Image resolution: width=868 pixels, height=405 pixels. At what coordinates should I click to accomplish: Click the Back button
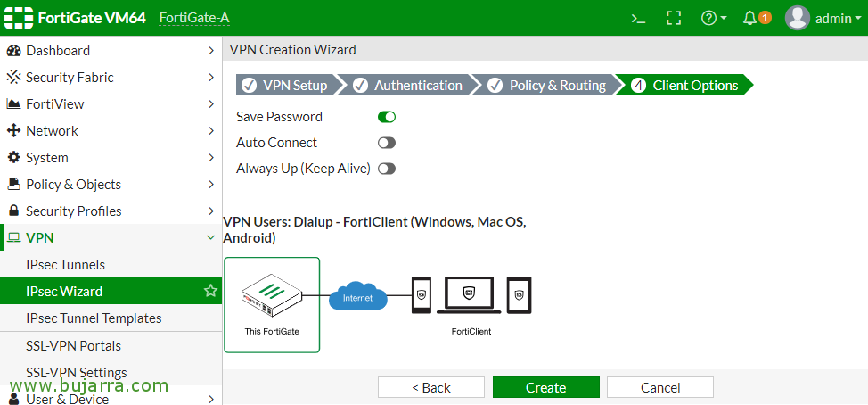[430, 387]
